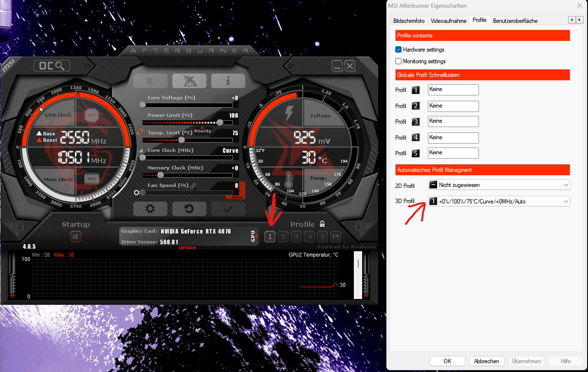This screenshot has height=372, width=588.
Task: Click the OK button
Action: 447,361
